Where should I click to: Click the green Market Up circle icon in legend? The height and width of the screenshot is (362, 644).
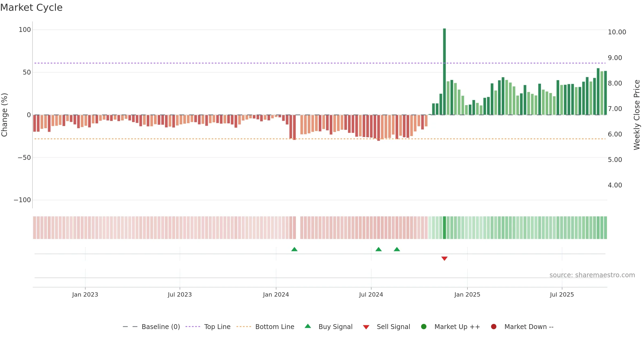click(x=424, y=327)
